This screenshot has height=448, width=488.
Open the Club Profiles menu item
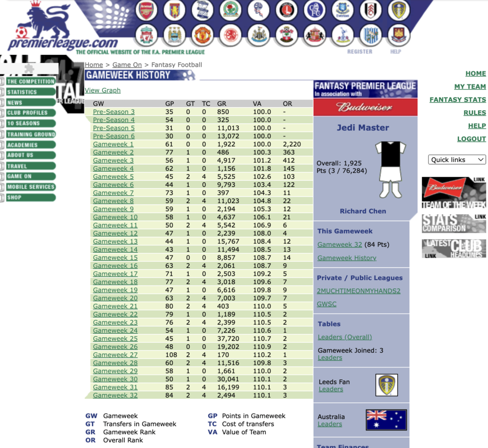pyautogui.click(x=30, y=112)
